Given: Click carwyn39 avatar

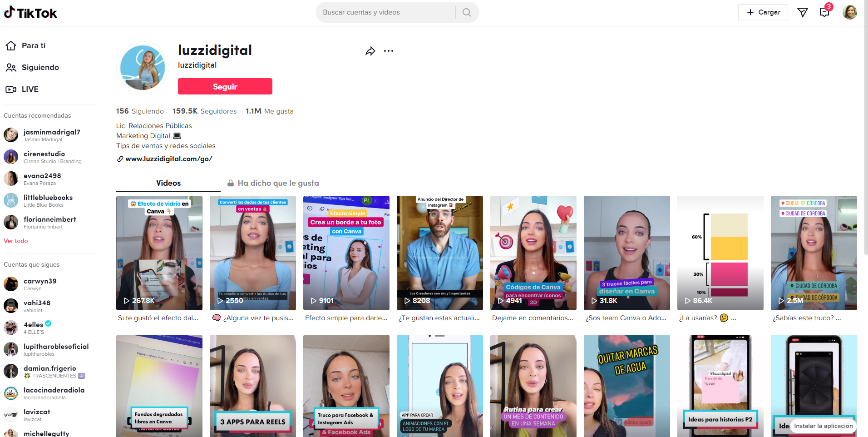Looking at the screenshot, I should [x=11, y=284].
